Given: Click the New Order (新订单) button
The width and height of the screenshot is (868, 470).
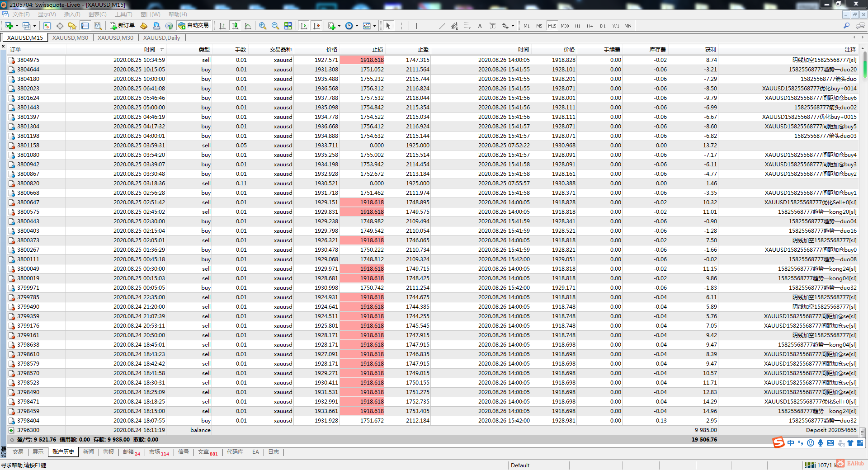Looking at the screenshot, I should click(122, 26).
